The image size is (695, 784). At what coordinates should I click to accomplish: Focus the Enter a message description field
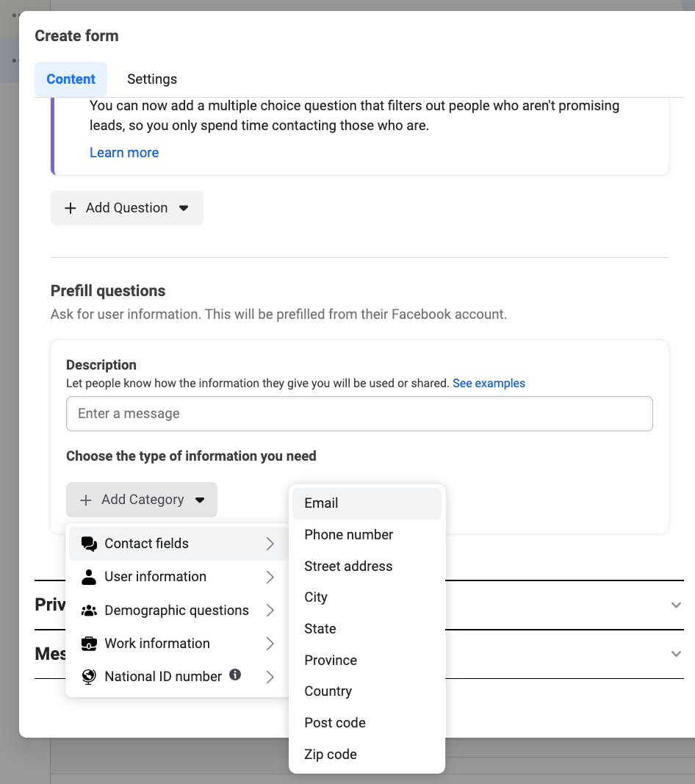(x=359, y=414)
